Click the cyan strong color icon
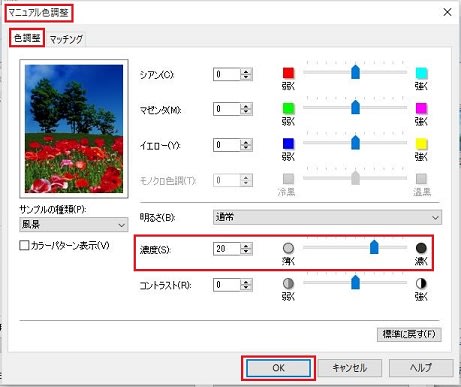This screenshot has height=387, width=461. click(x=421, y=73)
